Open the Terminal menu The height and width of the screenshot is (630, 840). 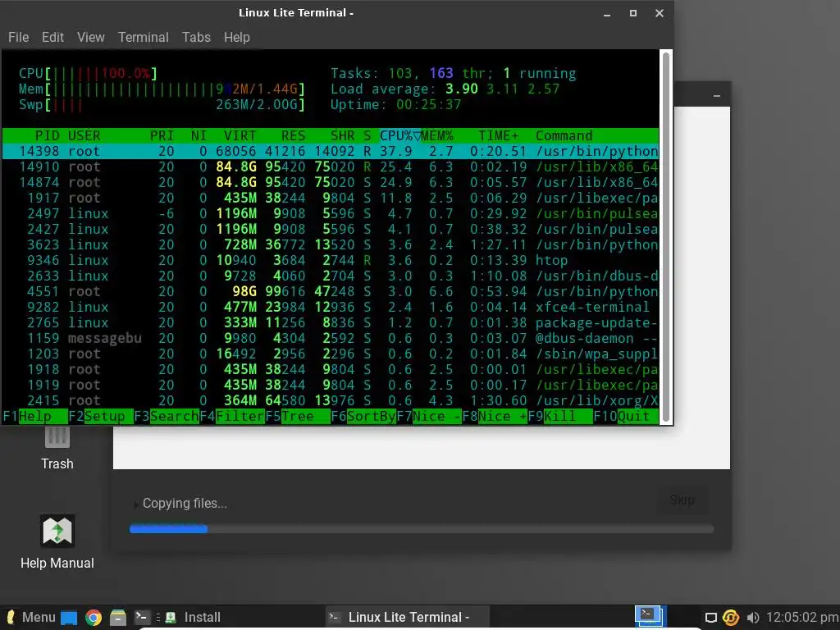click(143, 37)
